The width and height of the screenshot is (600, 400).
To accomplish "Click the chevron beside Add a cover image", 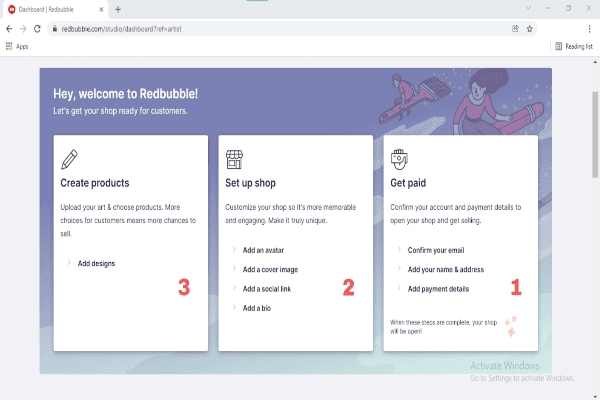I will pos(234,268).
